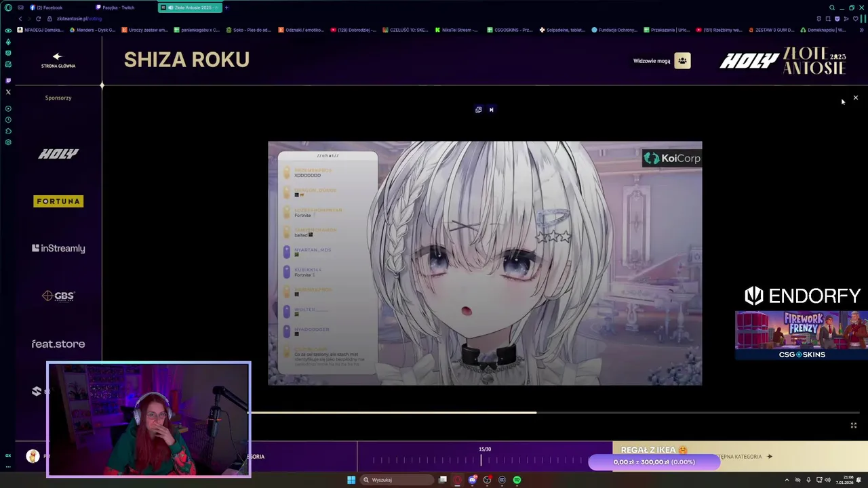This screenshot has height=488, width=868.
Task: Click the Wyszukaj taskbar search box
Action: click(397, 480)
